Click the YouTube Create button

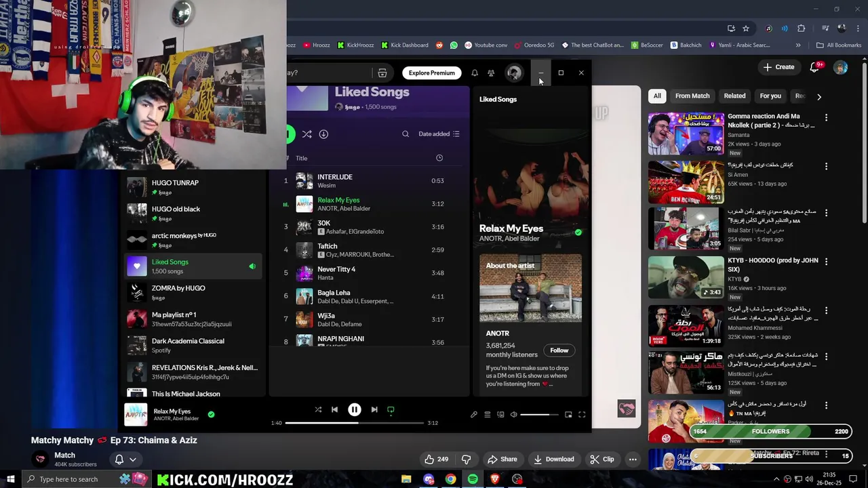coord(778,67)
